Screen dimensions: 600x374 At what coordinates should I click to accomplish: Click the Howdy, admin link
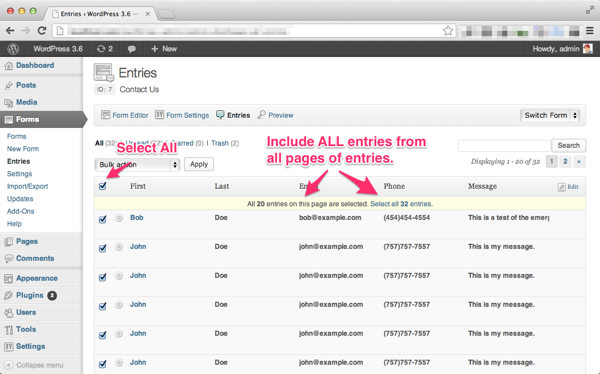click(556, 49)
